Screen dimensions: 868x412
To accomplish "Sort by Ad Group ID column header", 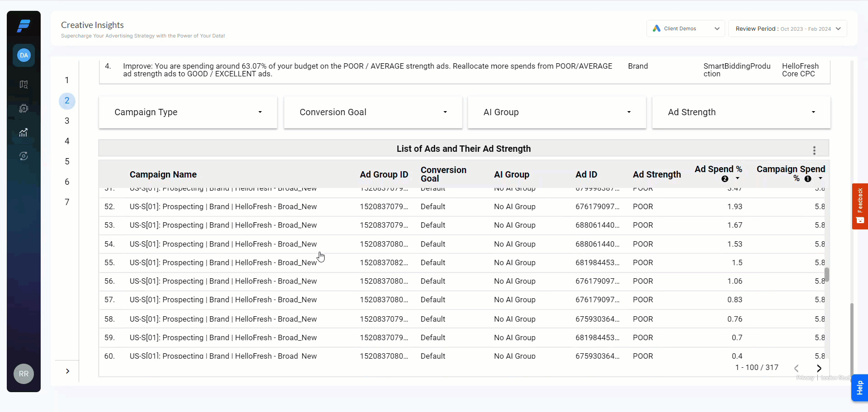I will (x=384, y=174).
